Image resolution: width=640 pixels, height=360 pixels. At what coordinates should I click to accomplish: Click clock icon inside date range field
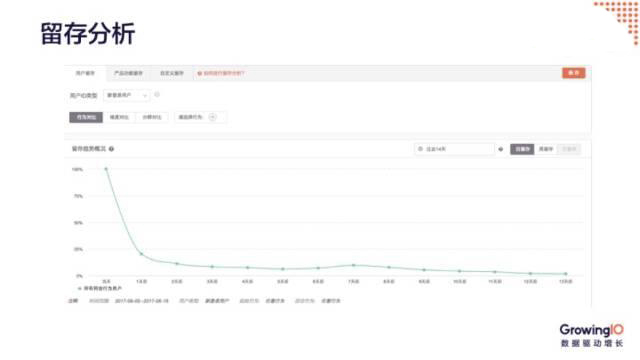pos(420,149)
